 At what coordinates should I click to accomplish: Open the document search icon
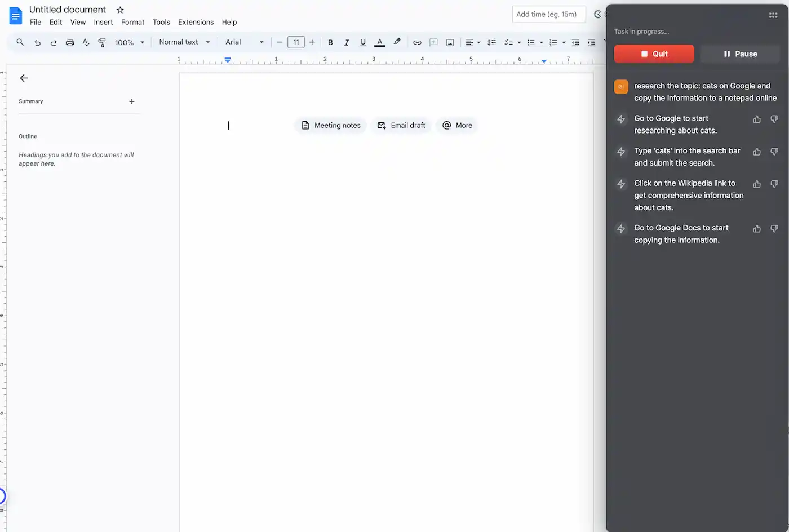(20, 42)
